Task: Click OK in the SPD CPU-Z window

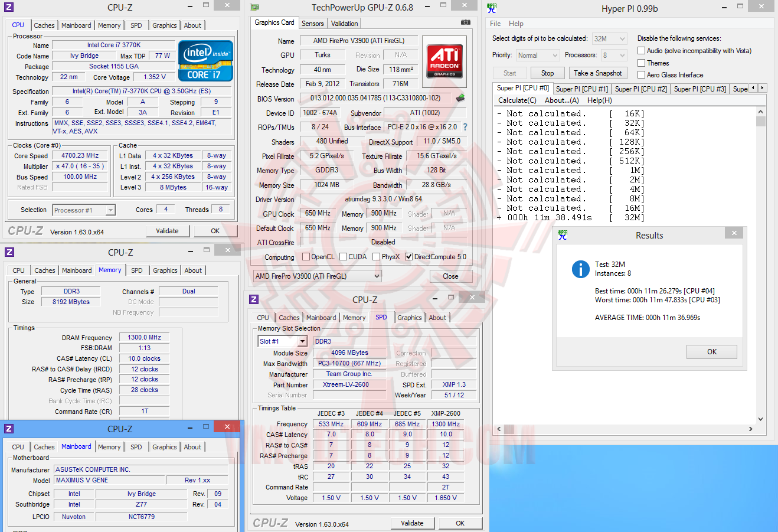Action: click(x=460, y=523)
